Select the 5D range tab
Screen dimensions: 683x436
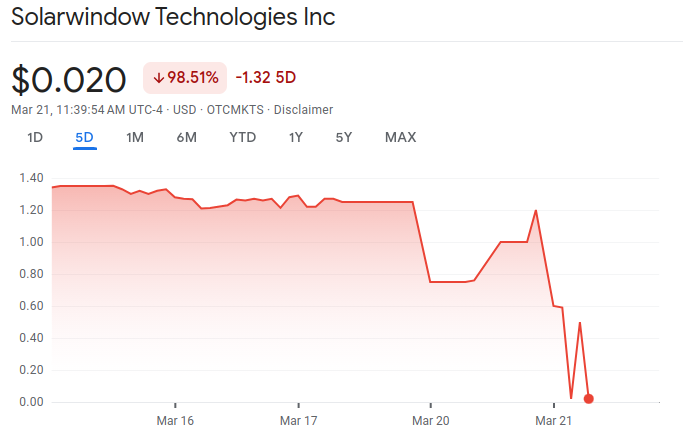point(84,137)
